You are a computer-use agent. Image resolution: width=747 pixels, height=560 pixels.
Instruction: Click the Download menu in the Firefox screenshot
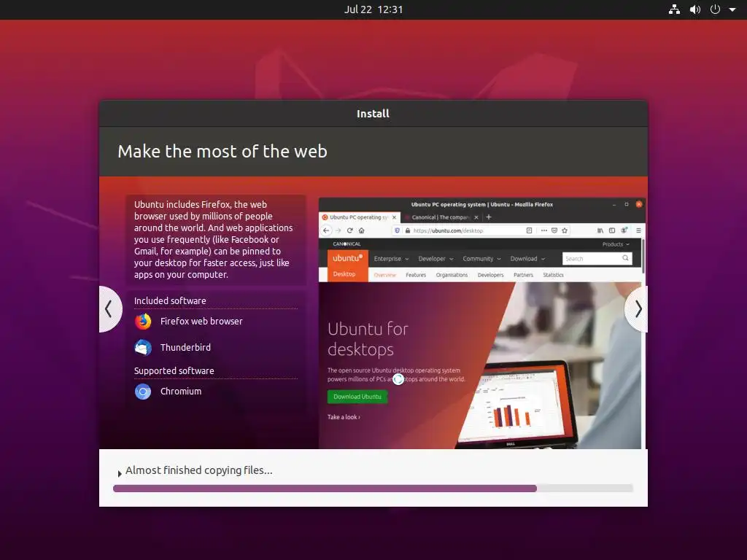[527, 259]
